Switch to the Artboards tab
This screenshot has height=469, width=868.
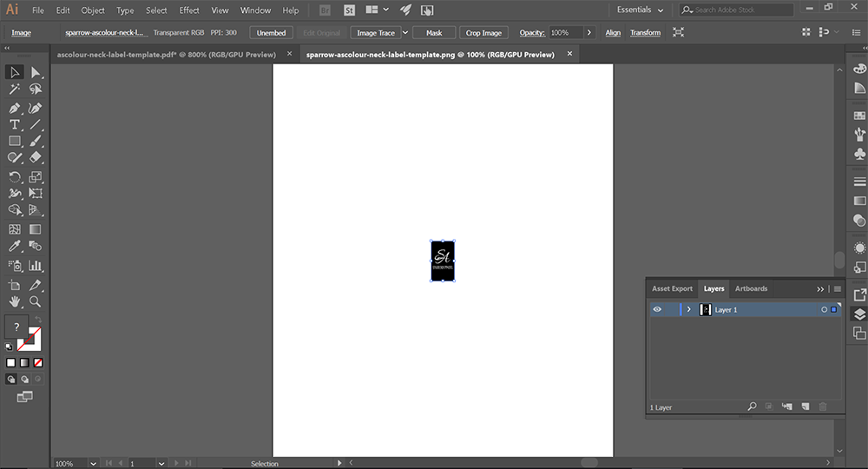pyautogui.click(x=751, y=288)
